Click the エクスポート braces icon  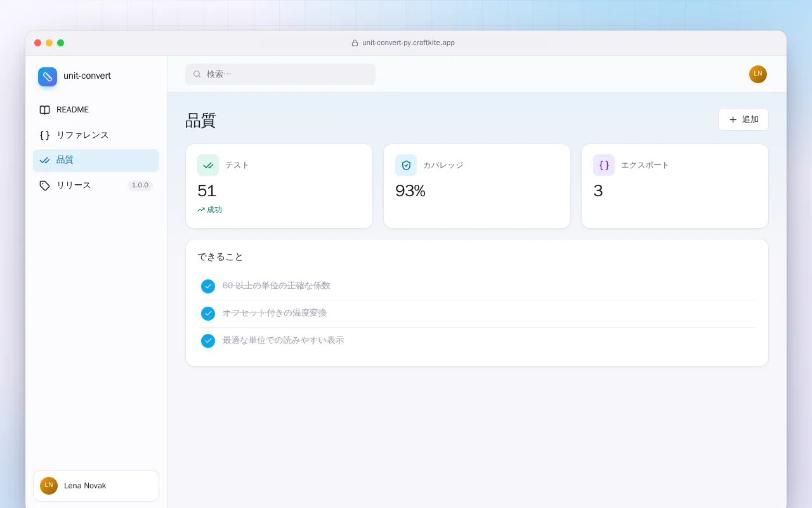coord(604,165)
